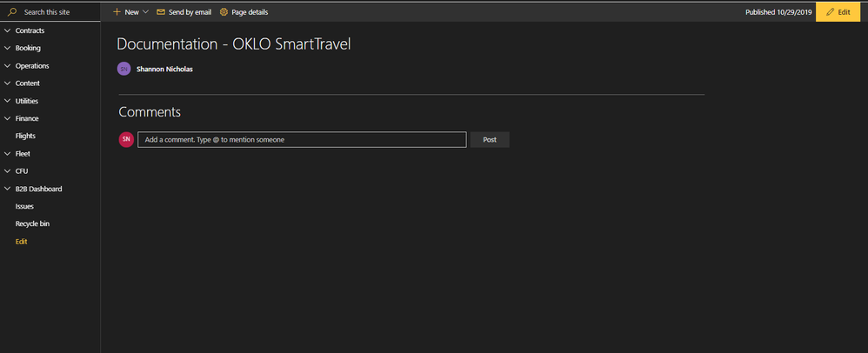The height and width of the screenshot is (353, 868).
Task: Expand the Operations chevron in sidebar
Action: (7, 66)
